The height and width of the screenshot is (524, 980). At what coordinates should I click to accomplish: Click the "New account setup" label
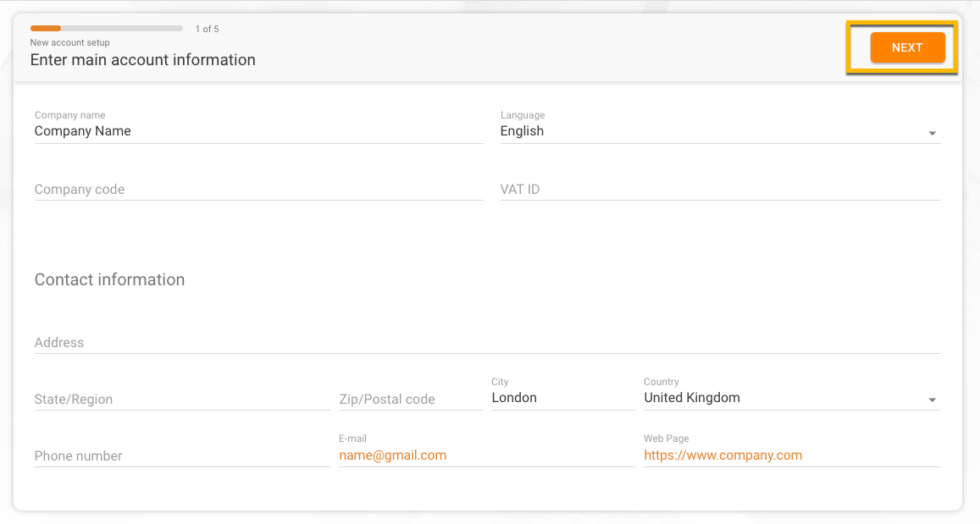pyautogui.click(x=70, y=42)
